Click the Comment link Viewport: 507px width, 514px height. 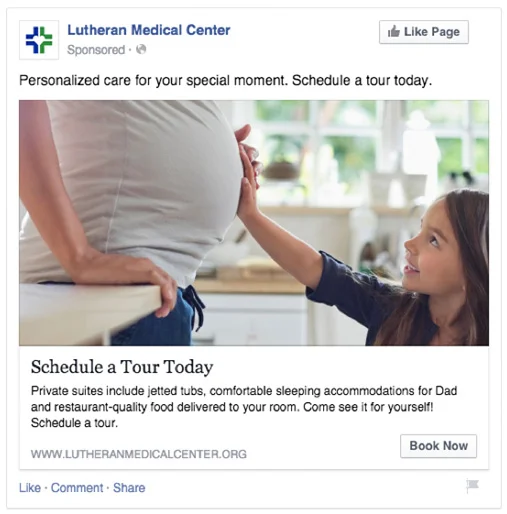(x=77, y=488)
